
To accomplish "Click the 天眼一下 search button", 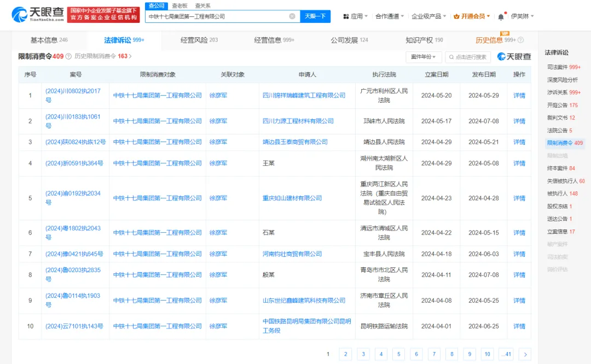I will 315,16.
